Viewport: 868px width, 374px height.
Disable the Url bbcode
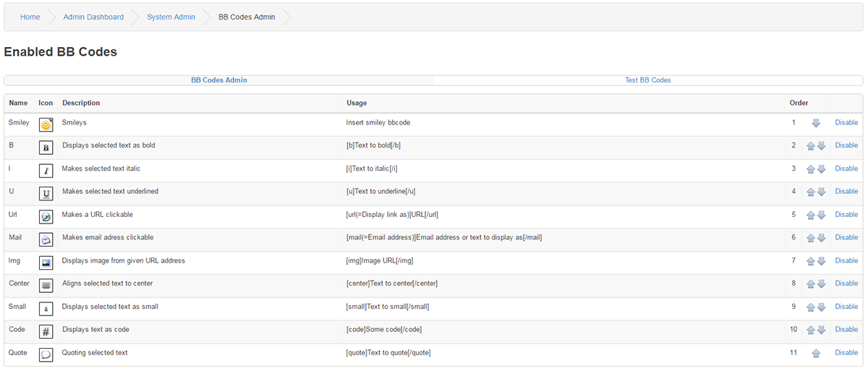pyautogui.click(x=846, y=214)
